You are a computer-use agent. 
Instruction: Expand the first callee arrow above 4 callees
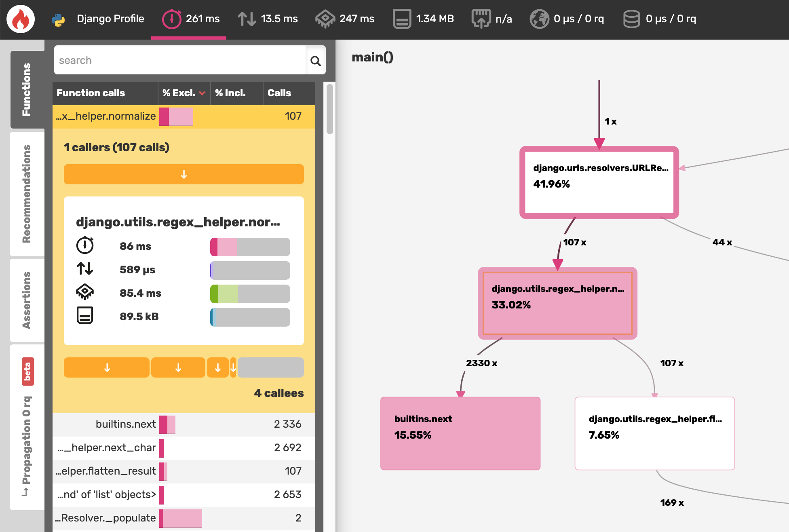[106, 367]
